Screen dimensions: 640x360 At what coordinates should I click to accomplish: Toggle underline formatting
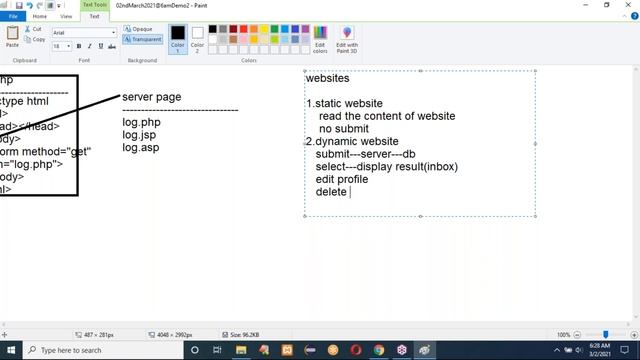point(101,46)
